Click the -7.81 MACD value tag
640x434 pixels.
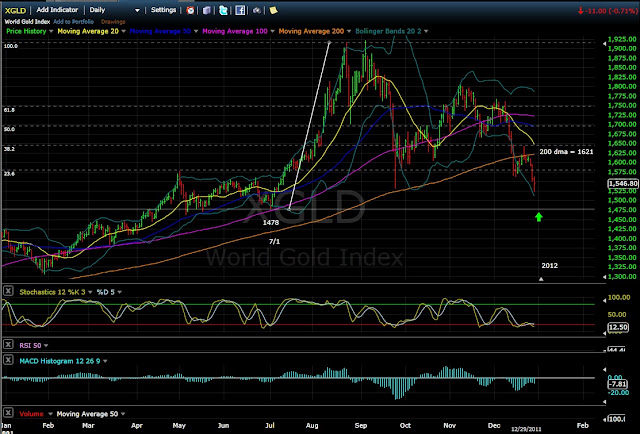coord(617,384)
